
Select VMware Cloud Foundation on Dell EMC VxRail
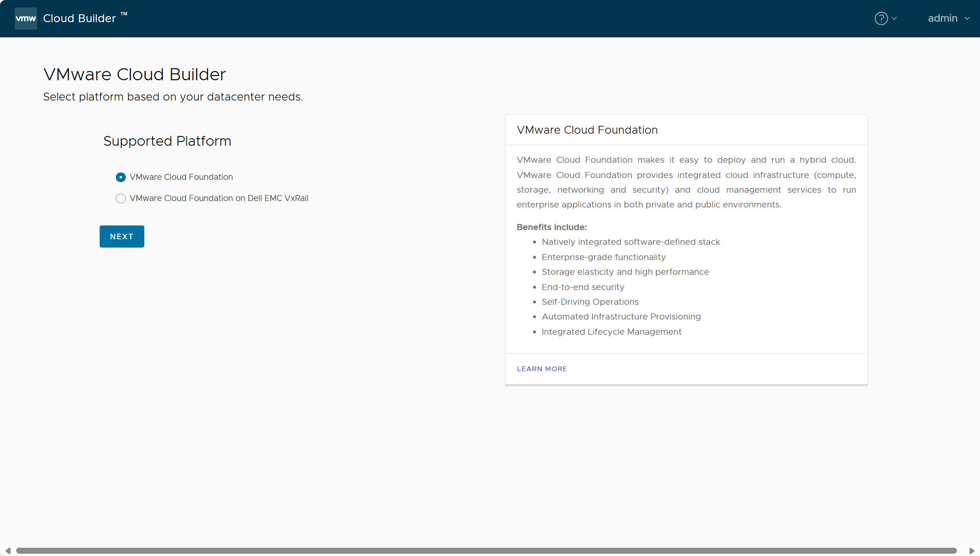121,198
